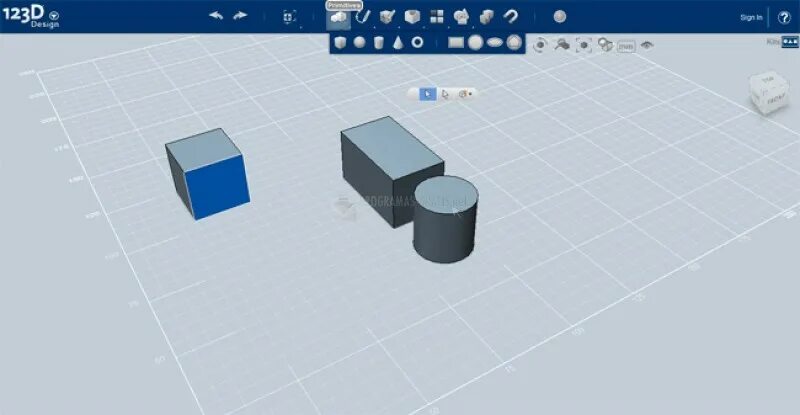Select the Polygon sketch primitive
The height and width of the screenshot is (415, 800).
pyautogui.click(x=514, y=42)
